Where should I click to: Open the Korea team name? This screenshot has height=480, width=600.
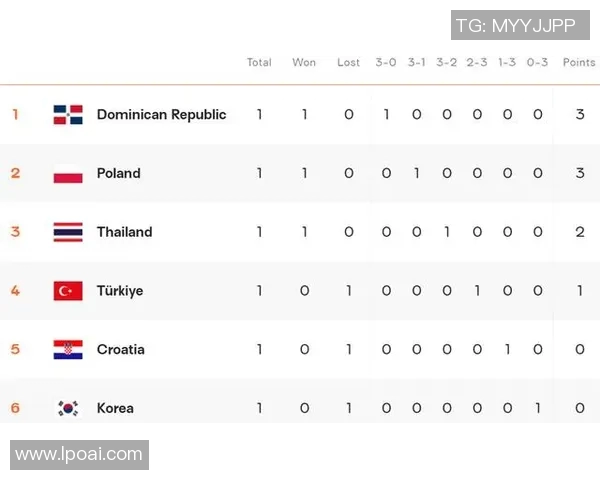115,408
